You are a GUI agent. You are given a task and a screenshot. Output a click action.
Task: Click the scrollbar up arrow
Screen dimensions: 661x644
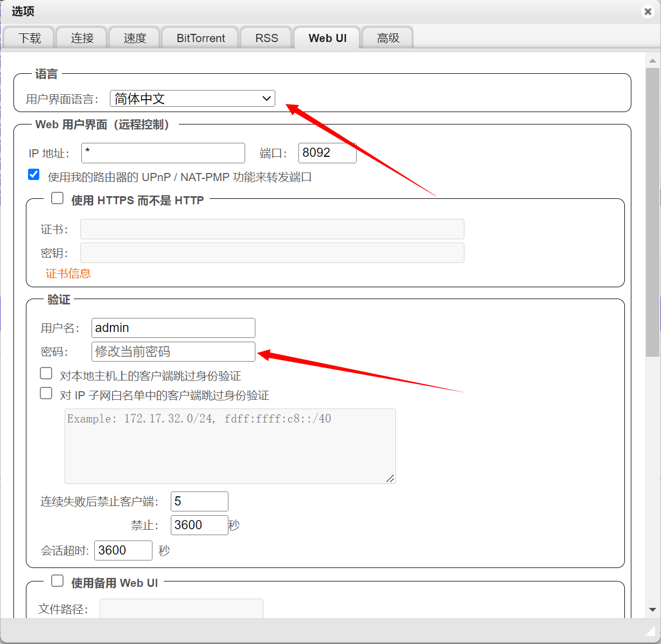point(652,61)
